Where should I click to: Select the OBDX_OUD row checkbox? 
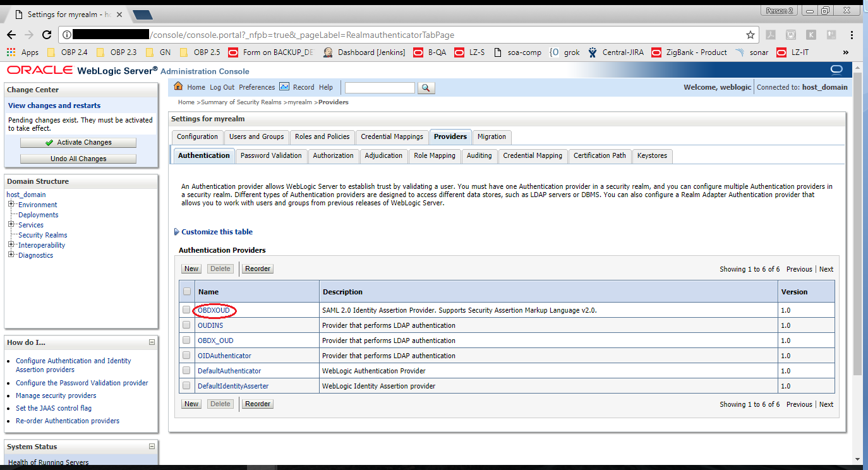click(186, 340)
